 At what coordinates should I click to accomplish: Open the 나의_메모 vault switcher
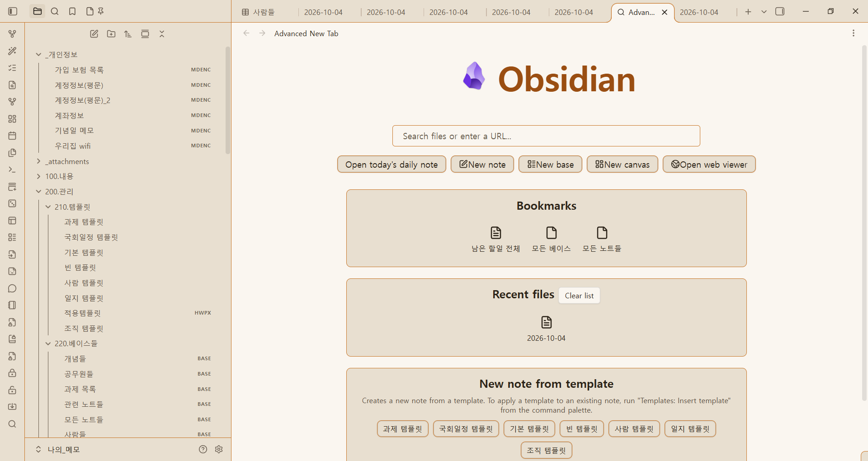[59, 449]
